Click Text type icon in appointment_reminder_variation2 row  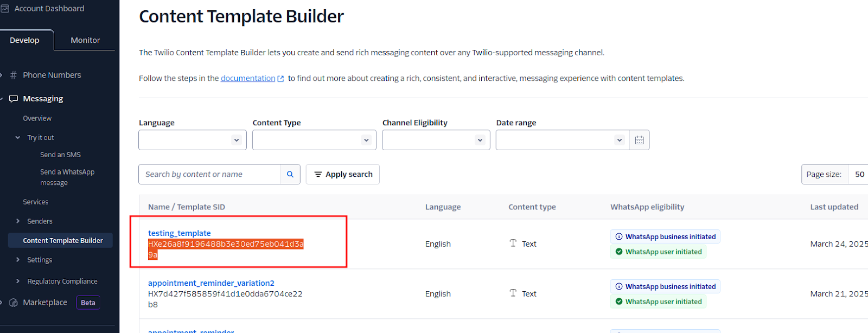[x=513, y=293]
